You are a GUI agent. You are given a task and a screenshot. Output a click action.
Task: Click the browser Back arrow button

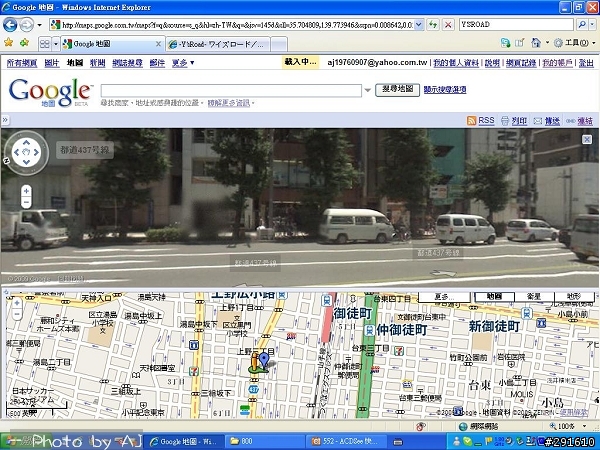pos(10,25)
